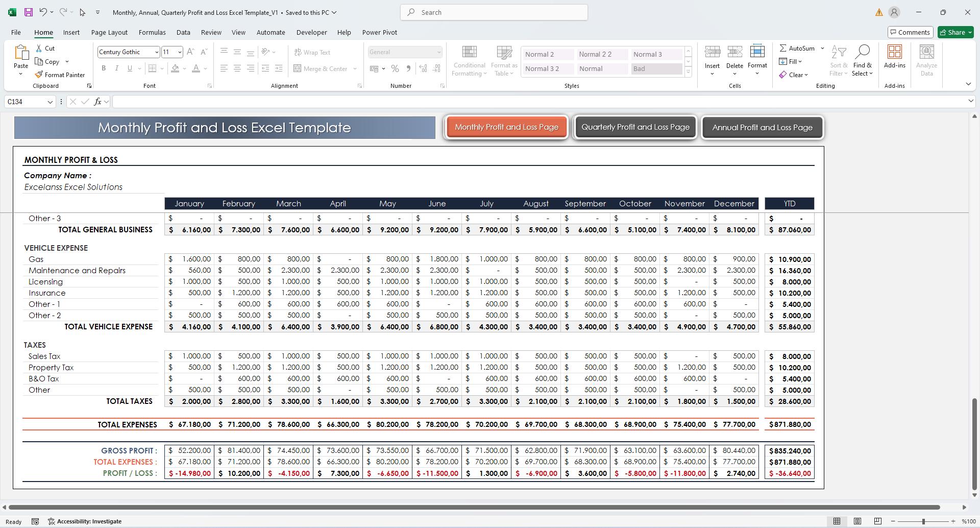Open AutoSum dropdown arrow
Viewport: 980px width, 528px height.
pos(822,49)
